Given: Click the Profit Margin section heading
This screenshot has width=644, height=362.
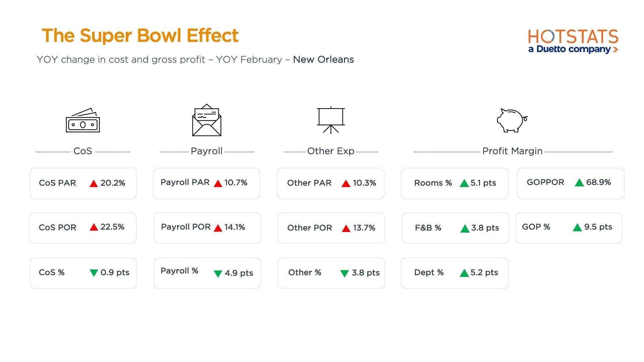Looking at the screenshot, I should [x=512, y=151].
